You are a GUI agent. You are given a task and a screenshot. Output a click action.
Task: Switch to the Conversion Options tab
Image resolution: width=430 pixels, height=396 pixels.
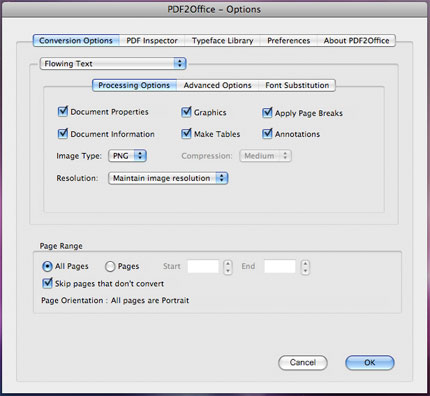76,41
